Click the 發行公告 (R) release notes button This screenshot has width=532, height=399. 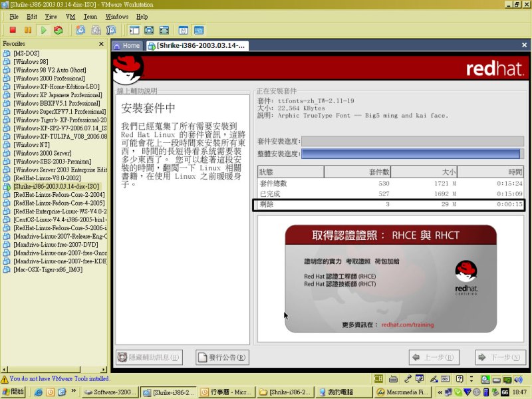click(222, 357)
